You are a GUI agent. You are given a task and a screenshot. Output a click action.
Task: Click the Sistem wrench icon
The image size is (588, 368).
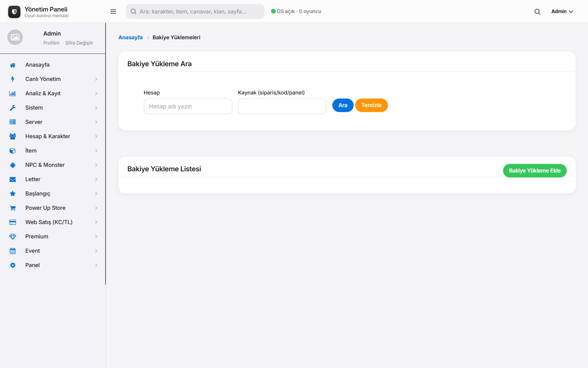[13, 108]
